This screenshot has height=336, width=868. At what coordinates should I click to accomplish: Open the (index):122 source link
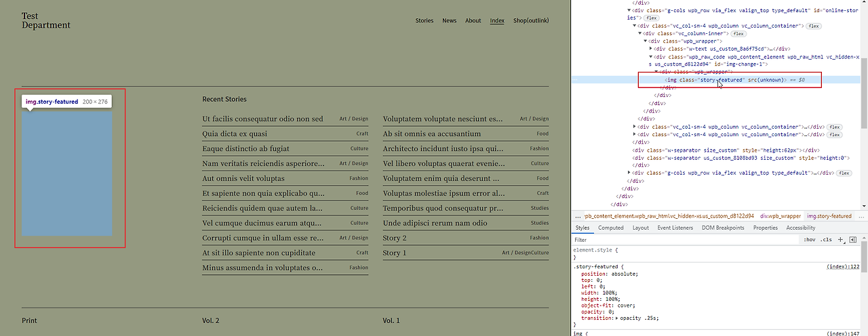843,267
